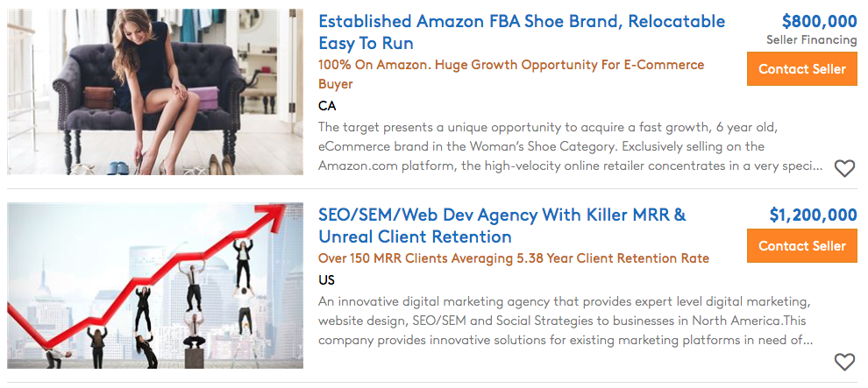
Task: Open the Established Amazon FBA Shoe Brand title
Action: point(522,32)
